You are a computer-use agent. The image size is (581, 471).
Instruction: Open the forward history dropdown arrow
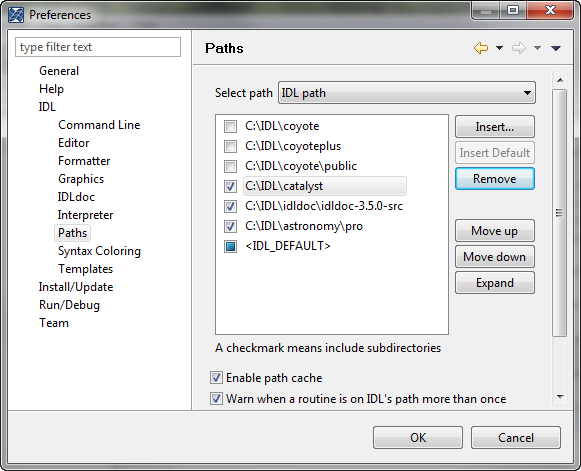tap(538, 48)
